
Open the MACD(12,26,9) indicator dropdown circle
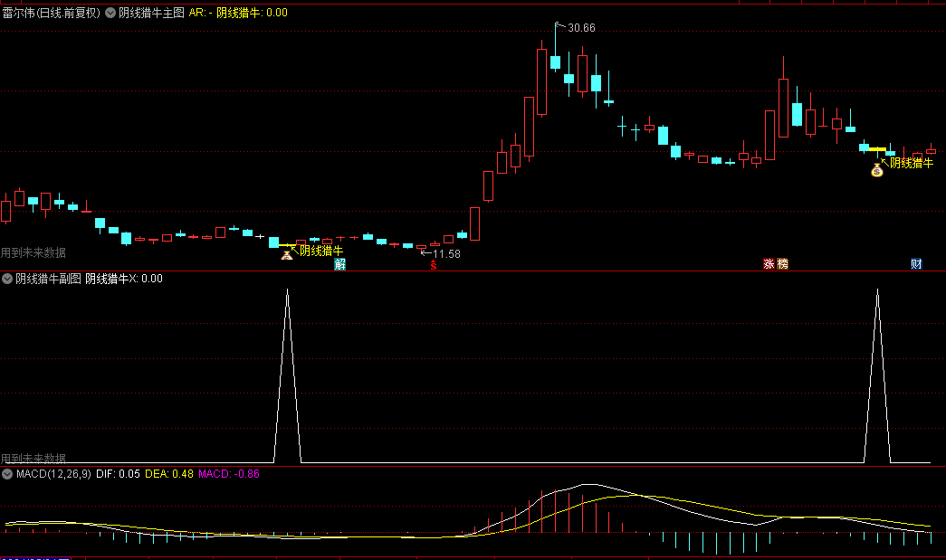tap(7, 474)
